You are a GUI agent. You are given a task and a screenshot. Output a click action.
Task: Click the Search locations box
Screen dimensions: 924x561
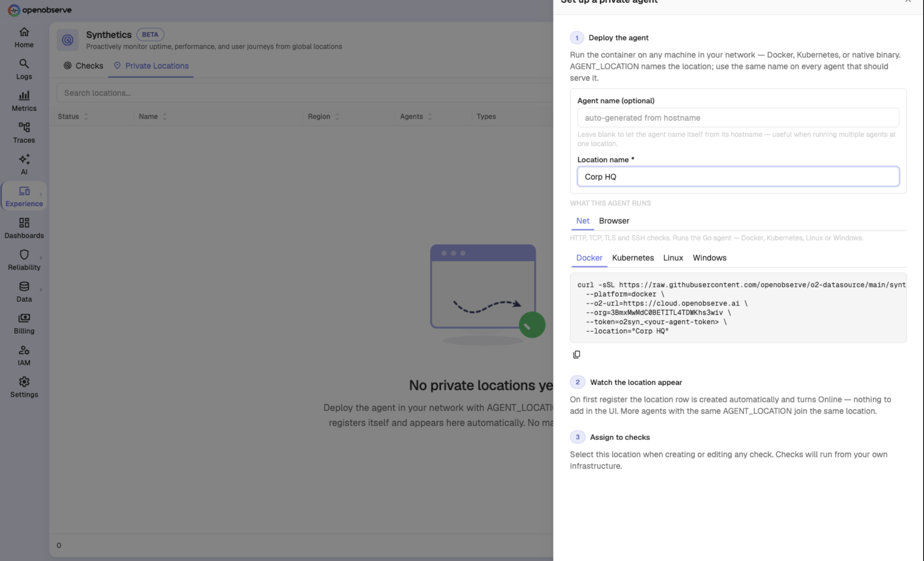[305, 93]
